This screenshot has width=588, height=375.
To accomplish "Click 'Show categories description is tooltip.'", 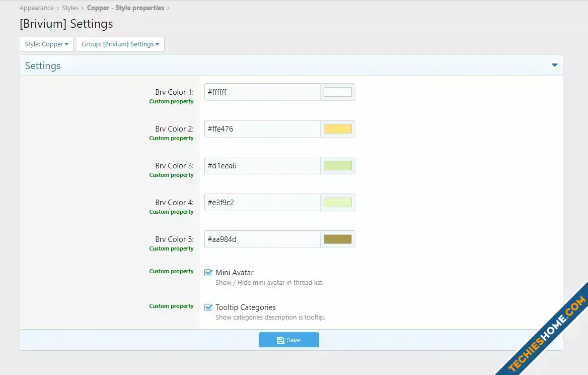I will click(x=270, y=317).
